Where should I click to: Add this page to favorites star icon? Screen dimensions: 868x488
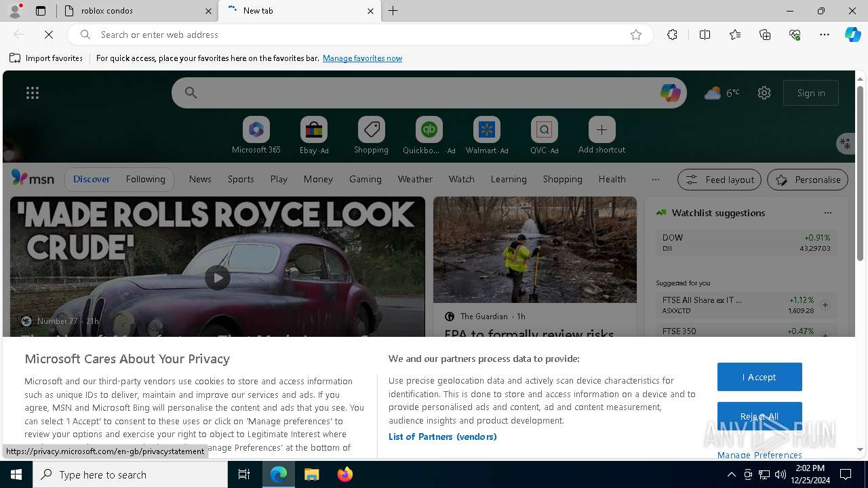coord(636,35)
